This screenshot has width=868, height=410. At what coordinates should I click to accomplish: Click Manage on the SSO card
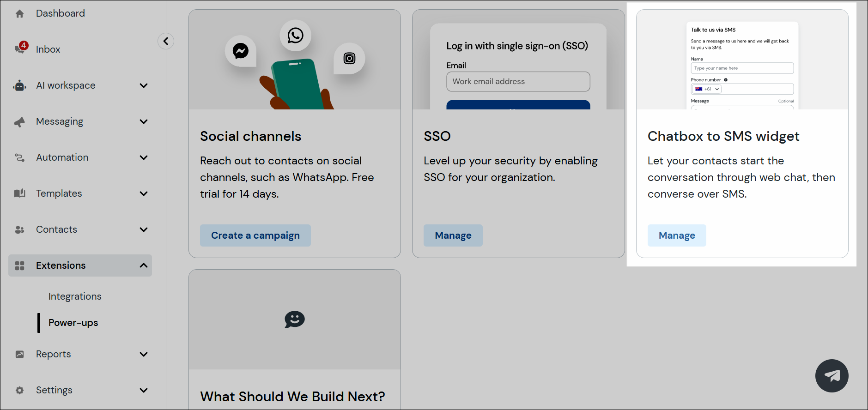click(x=453, y=235)
